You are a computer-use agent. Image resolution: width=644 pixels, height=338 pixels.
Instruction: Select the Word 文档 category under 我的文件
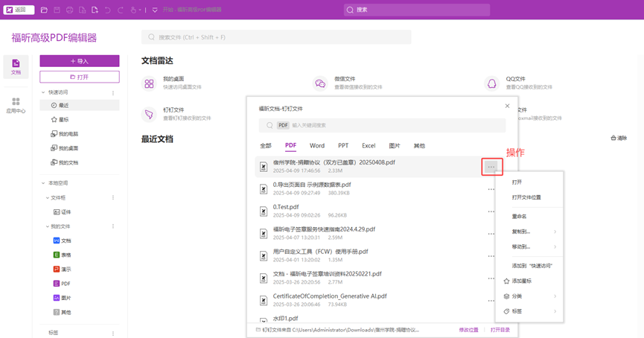[63, 240]
